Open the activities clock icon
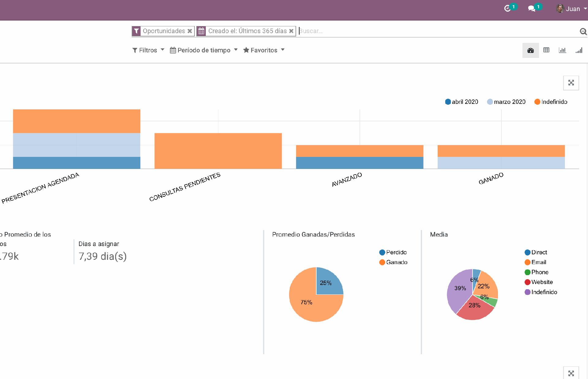The height and width of the screenshot is (379, 588). [507, 9]
